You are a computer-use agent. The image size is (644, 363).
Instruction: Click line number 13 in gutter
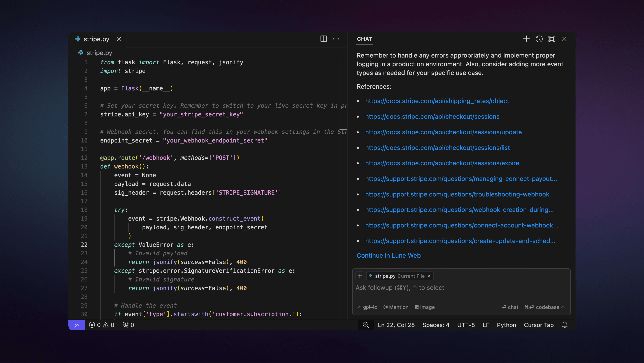click(x=84, y=167)
